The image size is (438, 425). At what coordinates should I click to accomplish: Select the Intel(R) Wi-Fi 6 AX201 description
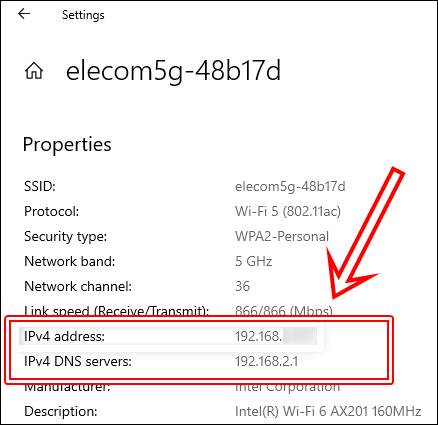[x=328, y=411]
